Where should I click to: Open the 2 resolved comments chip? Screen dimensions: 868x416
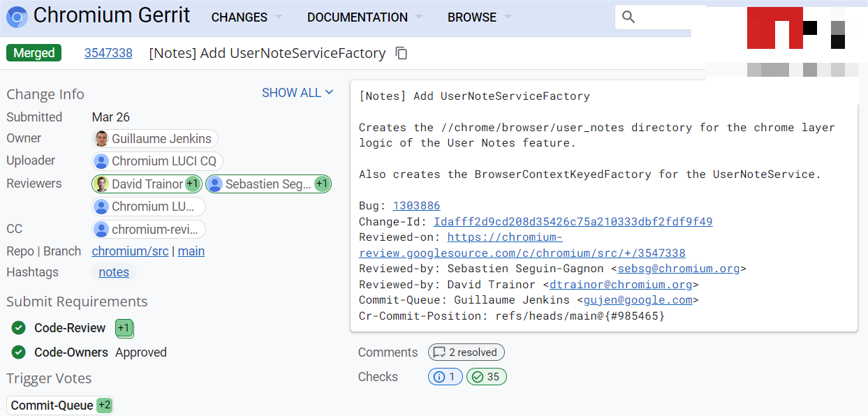coord(466,352)
